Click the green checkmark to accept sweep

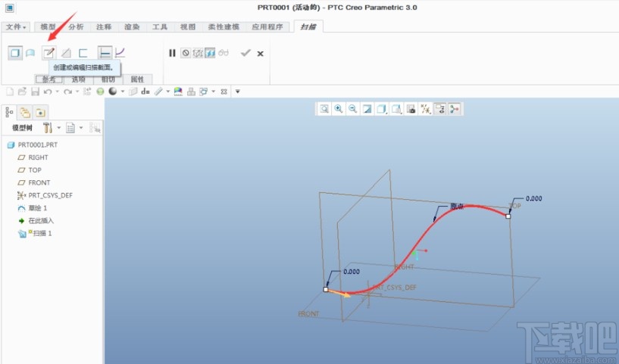[245, 53]
